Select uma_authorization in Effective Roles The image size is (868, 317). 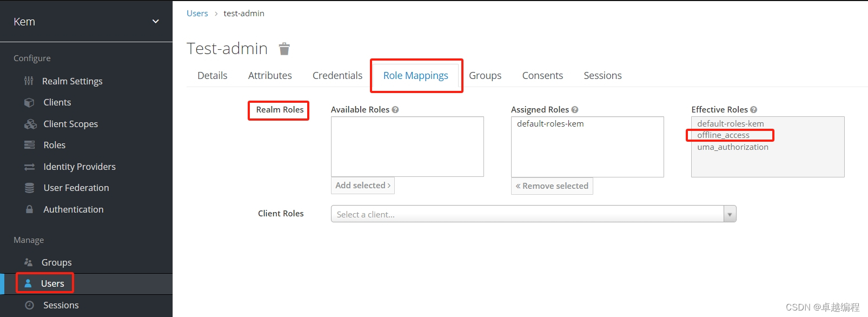pos(733,147)
